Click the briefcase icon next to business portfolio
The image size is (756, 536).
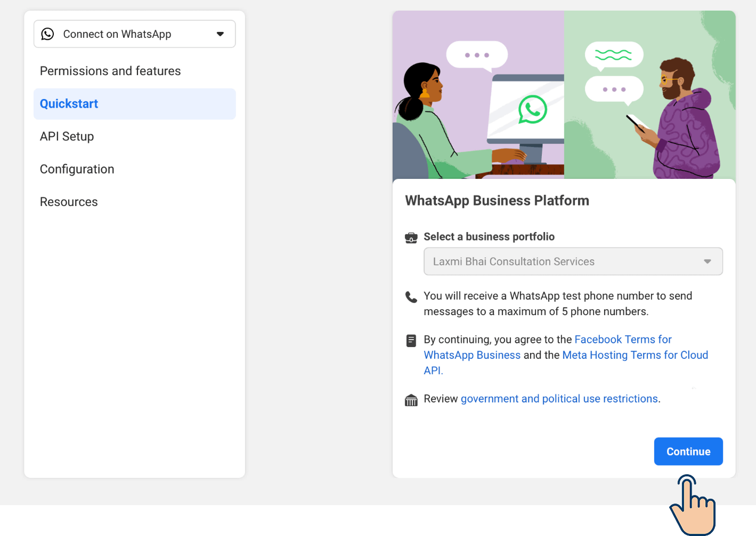click(x=411, y=237)
